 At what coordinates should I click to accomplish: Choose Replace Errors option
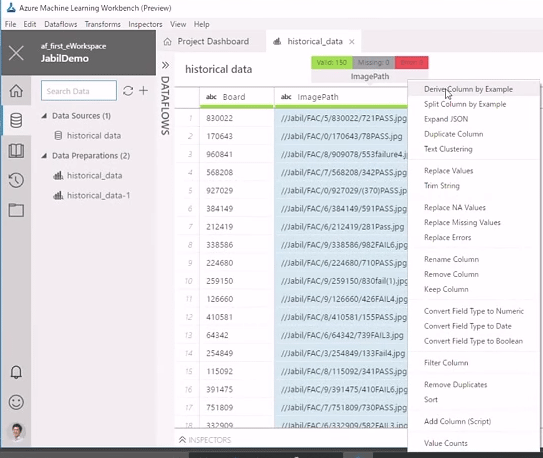[x=447, y=237]
